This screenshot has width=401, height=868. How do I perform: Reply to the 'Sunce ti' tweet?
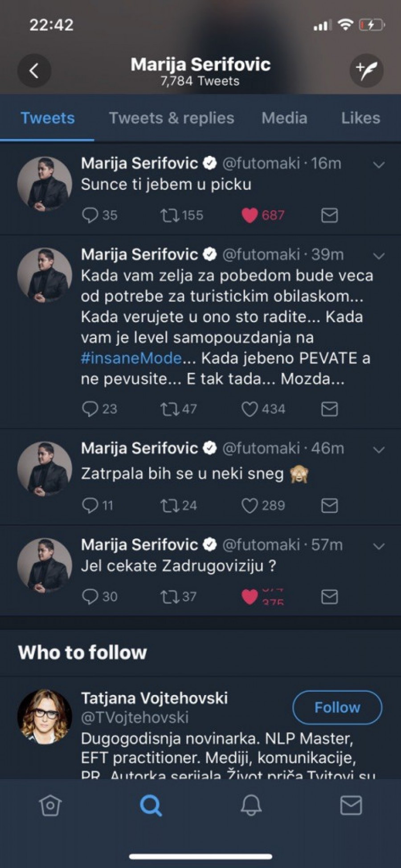point(90,216)
